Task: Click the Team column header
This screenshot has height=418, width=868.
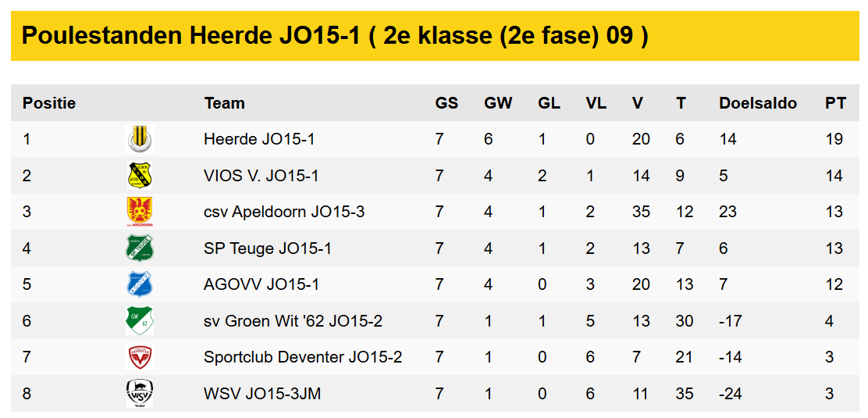Action: [x=225, y=103]
